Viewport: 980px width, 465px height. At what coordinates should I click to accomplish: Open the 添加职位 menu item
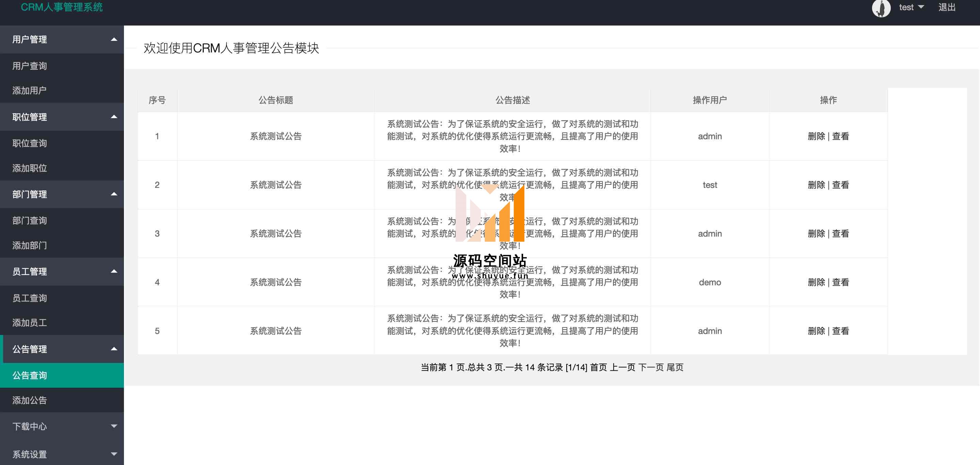(62, 168)
